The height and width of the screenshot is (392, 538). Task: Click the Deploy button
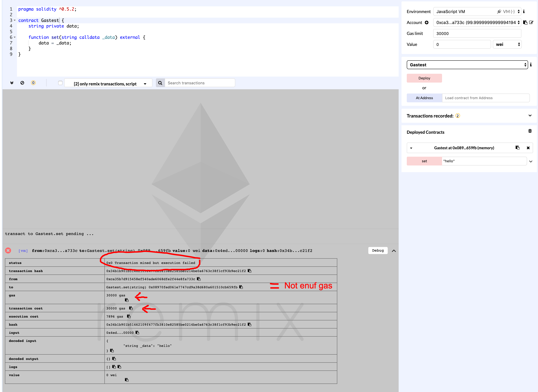tap(424, 78)
